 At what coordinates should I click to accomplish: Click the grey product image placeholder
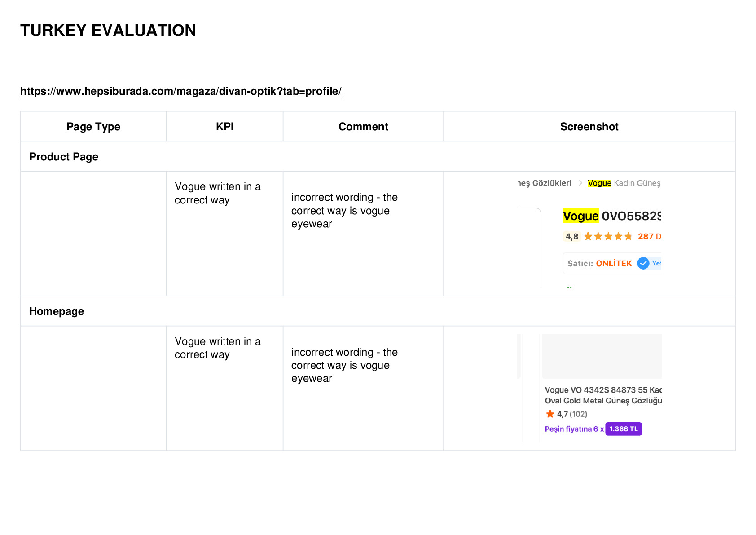coord(602,356)
